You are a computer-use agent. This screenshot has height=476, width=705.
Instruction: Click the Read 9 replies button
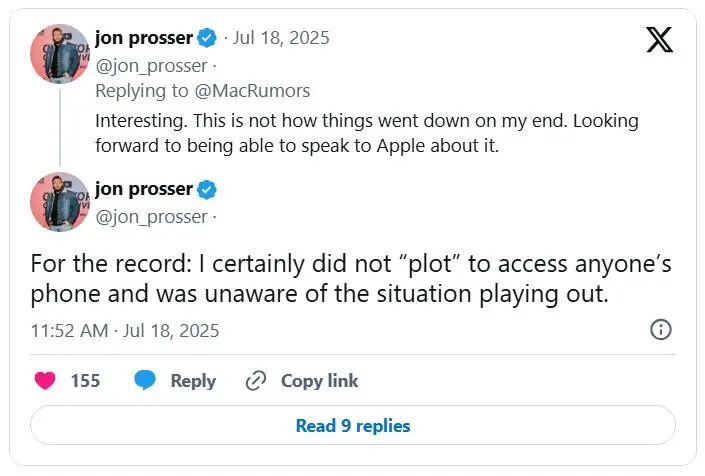click(352, 425)
